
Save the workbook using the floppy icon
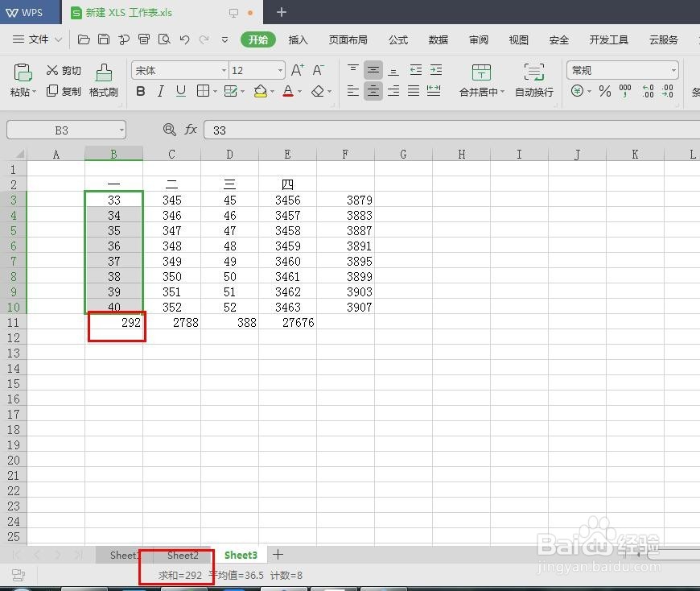pyautogui.click(x=104, y=39)
